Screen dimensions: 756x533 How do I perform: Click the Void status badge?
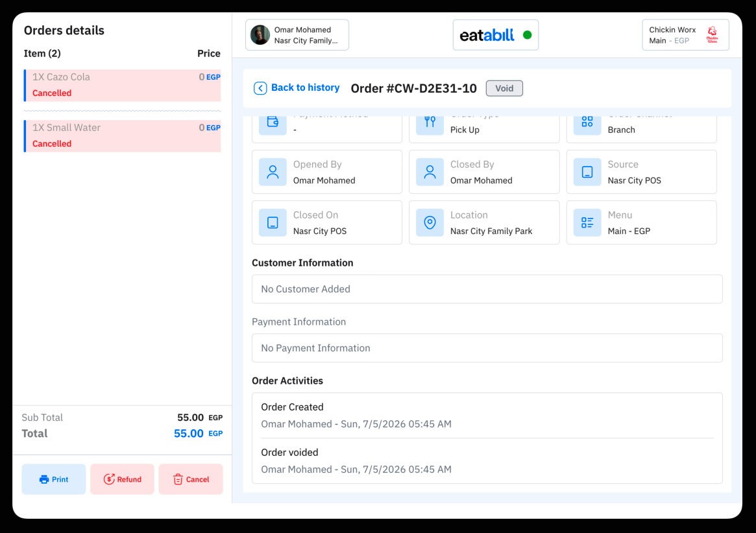pyautogui.click(x=504, y=88)
